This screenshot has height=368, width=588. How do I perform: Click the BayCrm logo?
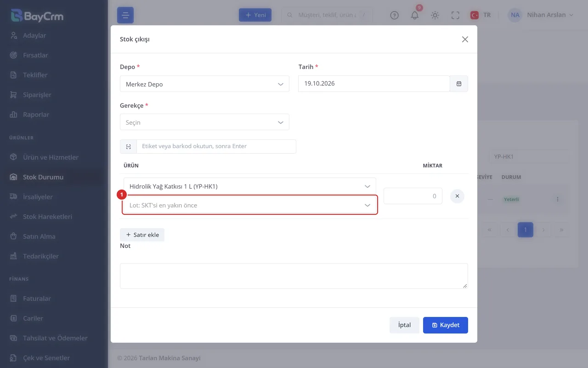pos(37,16)
